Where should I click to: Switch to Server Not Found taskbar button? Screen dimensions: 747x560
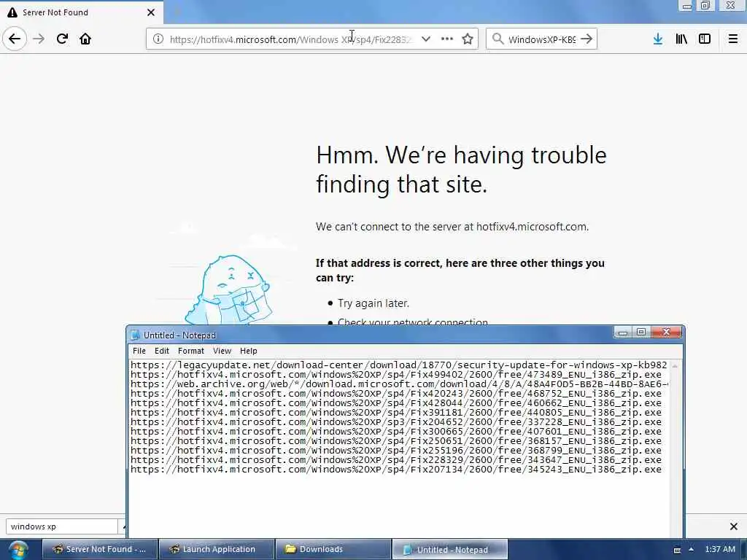(x=99, y=549)
